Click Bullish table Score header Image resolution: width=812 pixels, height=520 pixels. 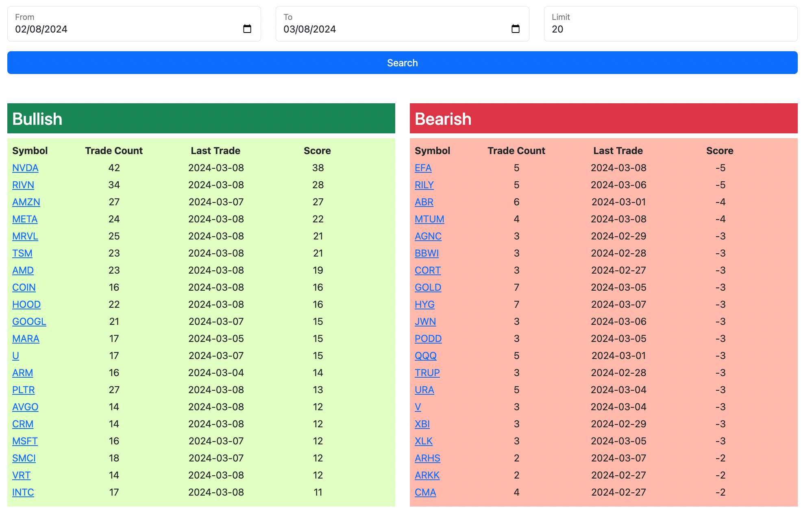[317, 151]
